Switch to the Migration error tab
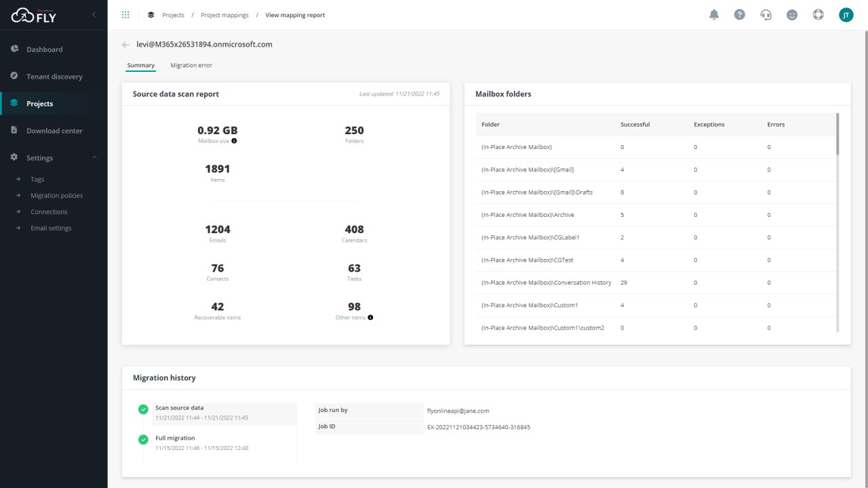The height and width of the screenshot is (488, 868). 191,66
